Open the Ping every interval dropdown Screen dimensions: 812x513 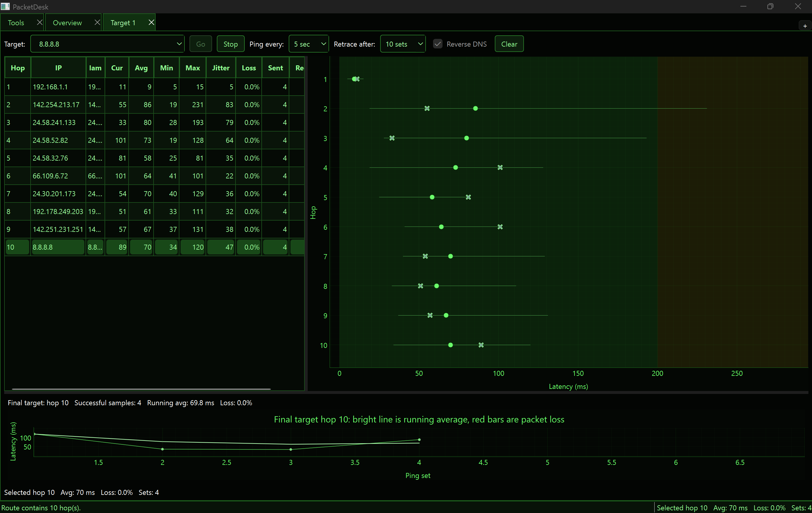[x=309, y=44]
